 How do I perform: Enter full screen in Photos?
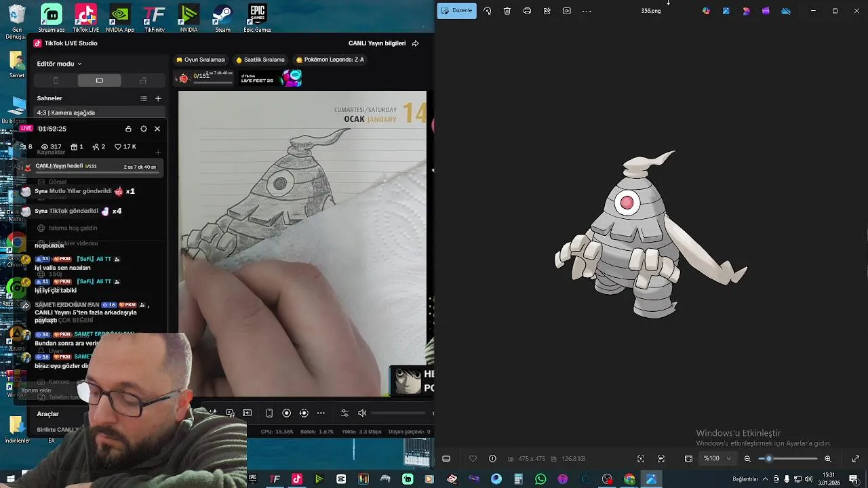pyautogui.click(x=856, y=459)
